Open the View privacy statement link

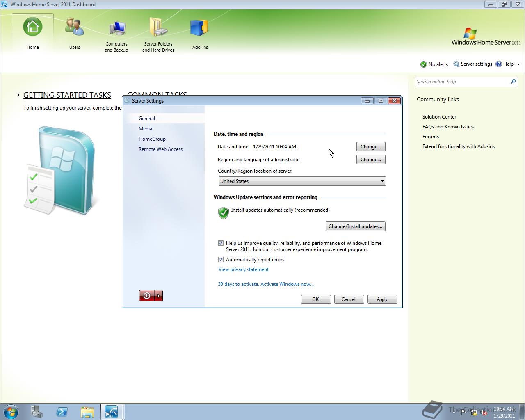click(244, 269)
